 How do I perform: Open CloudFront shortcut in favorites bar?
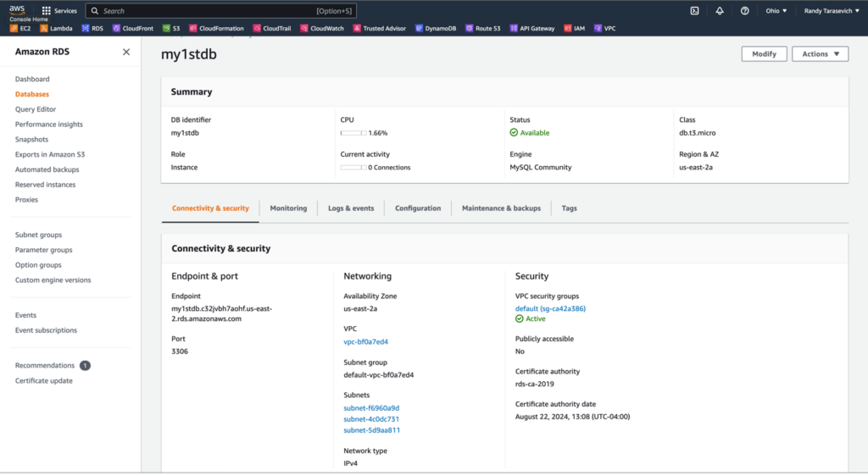133,28
